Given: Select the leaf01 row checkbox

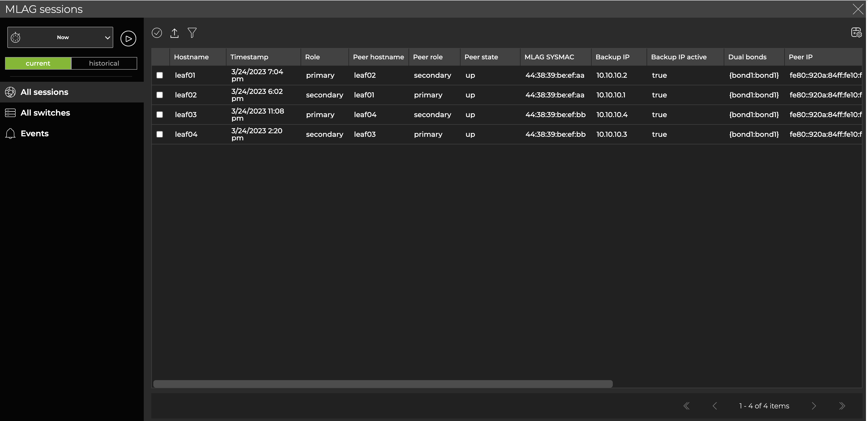Looking at the screenshot, I should click(160, 75).
